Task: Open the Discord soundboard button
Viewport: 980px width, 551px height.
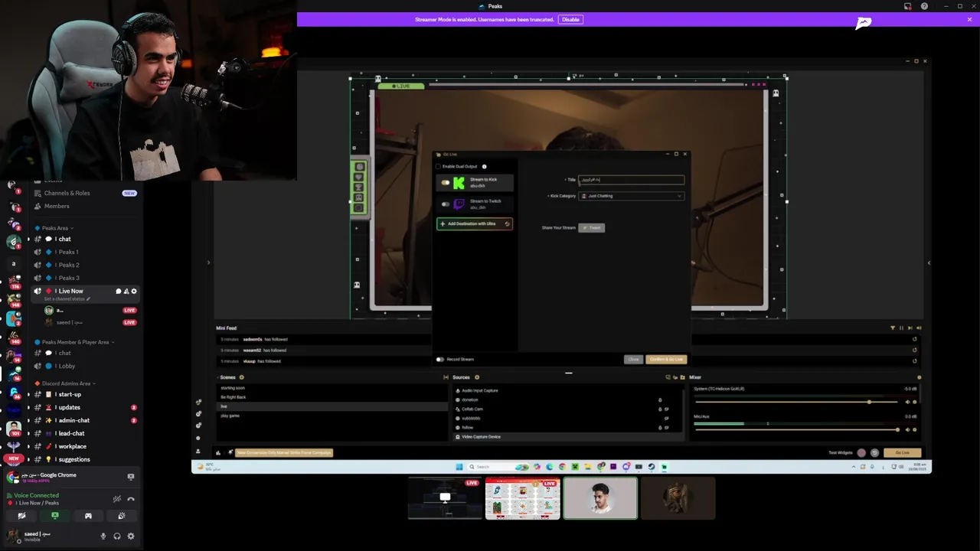Action: pos(122,516)
